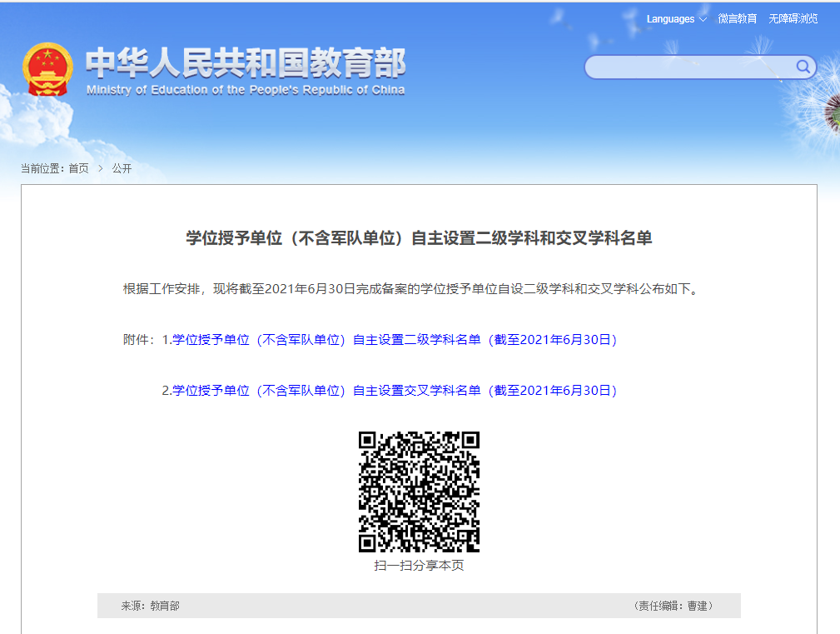Open the Languages dropdown menu
840x634 pixels.
pyautogui.click(x=670, y=18)
